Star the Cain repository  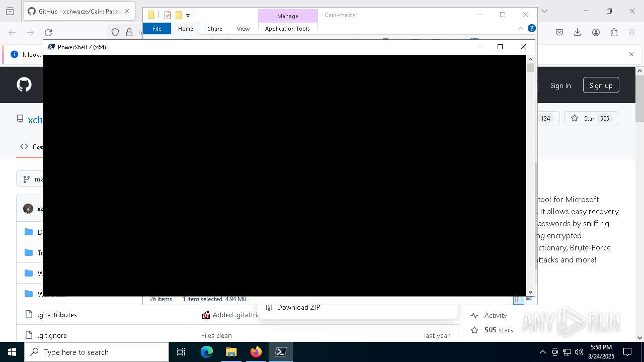[592, 119]
